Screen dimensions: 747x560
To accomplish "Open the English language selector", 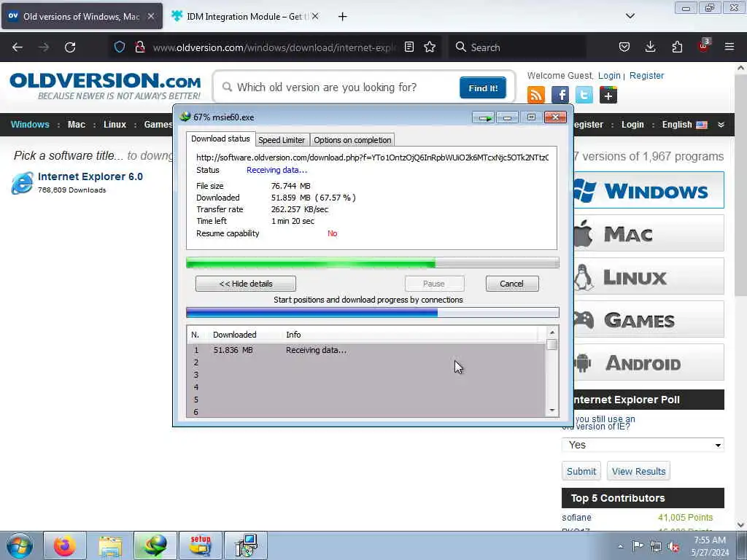I will pyautogui.click(x=684, y=125).
